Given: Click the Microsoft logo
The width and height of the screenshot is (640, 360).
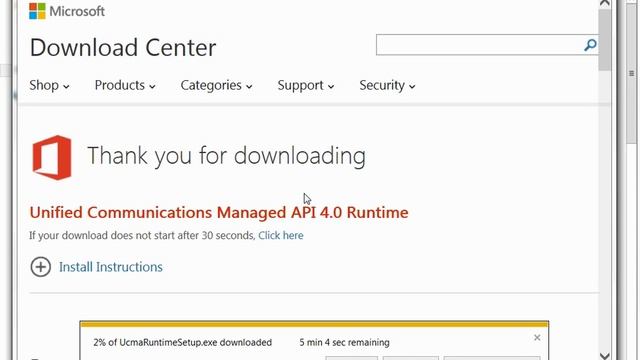Looking at the screenshot, I should click(67, 11).
